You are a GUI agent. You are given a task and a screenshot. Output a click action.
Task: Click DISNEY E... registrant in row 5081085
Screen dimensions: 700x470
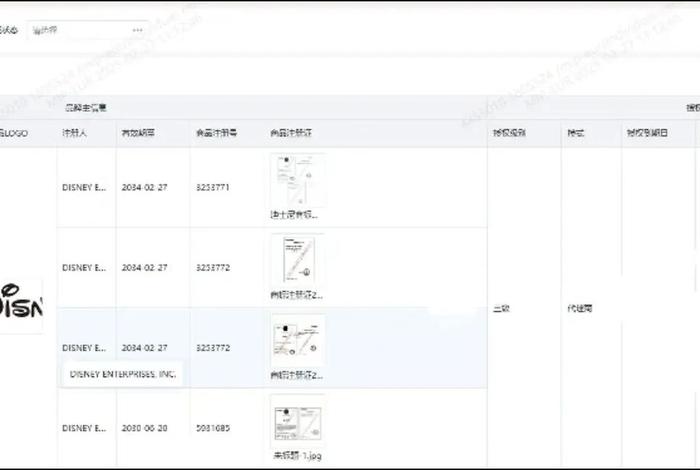click(x=84, y=428)
